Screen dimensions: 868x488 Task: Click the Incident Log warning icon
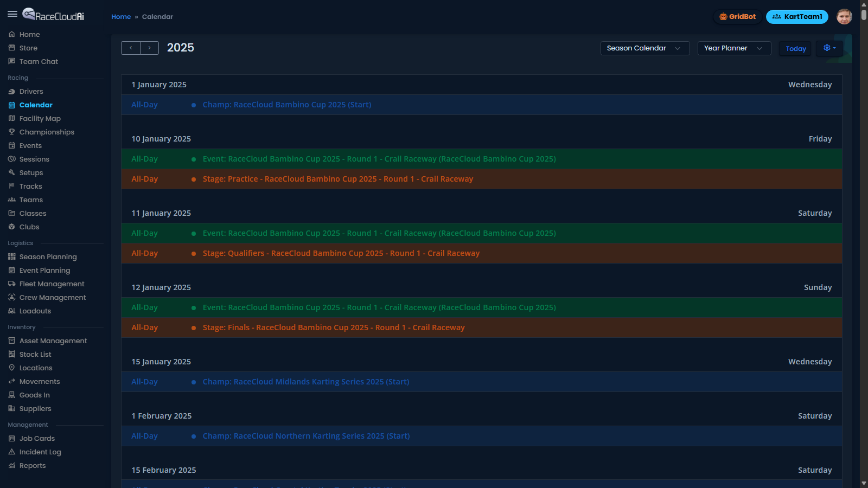pyautogui.click(x=11, y=452)
